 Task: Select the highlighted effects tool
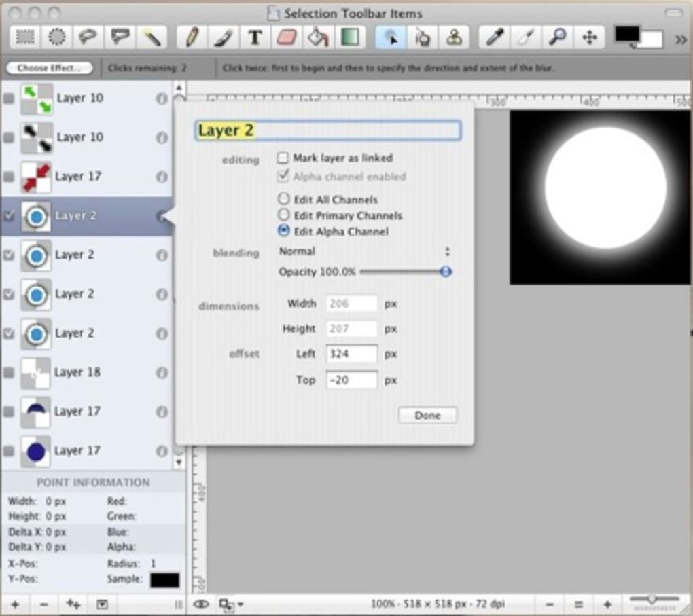390,37
